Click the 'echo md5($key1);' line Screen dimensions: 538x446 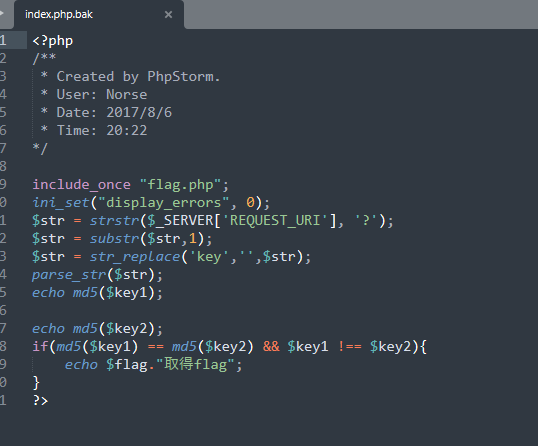click(x=97, y=293)
